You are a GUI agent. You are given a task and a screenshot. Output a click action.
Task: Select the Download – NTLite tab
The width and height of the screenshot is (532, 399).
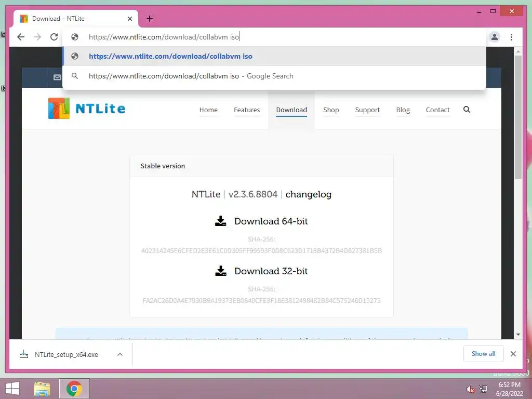click(x=75, y=19)
